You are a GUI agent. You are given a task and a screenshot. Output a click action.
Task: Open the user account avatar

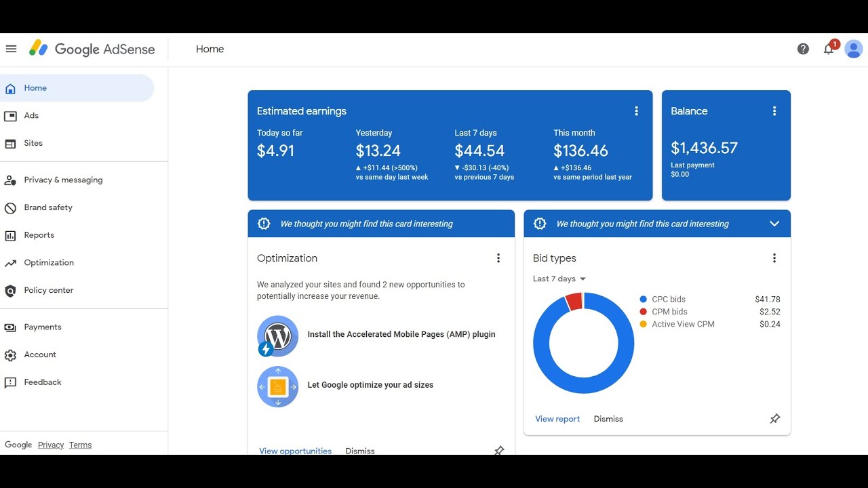[853, 49]
